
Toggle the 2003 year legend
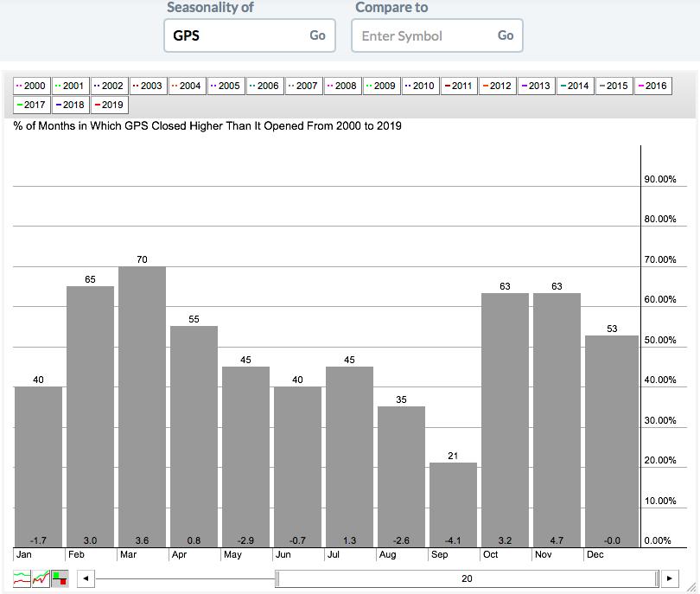(x=148, y=86)
